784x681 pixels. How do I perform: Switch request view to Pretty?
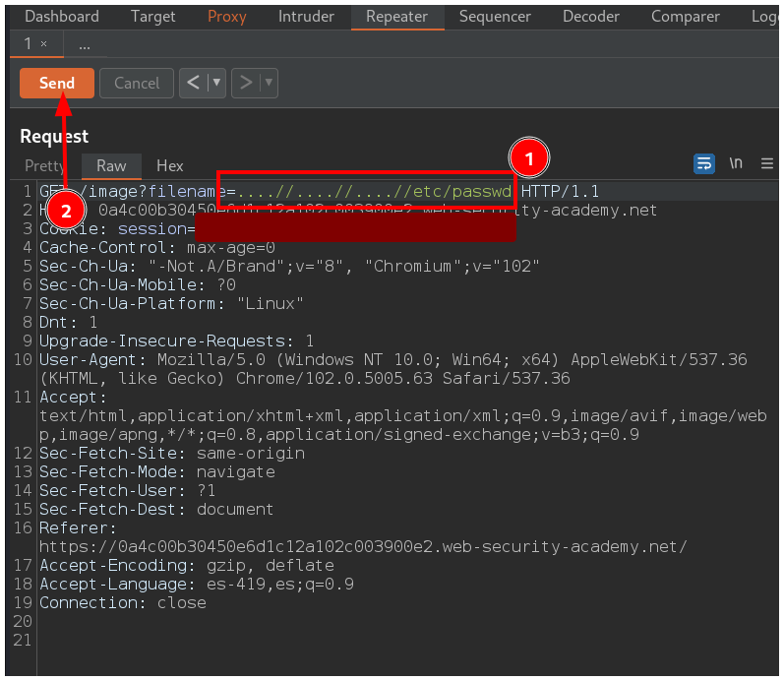tap(45, 166)
